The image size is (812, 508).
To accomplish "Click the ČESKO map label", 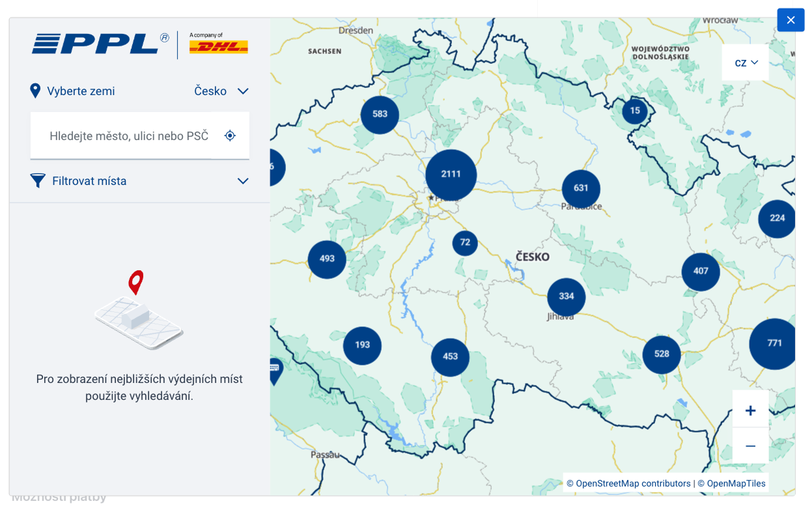I will click(533, 257).
